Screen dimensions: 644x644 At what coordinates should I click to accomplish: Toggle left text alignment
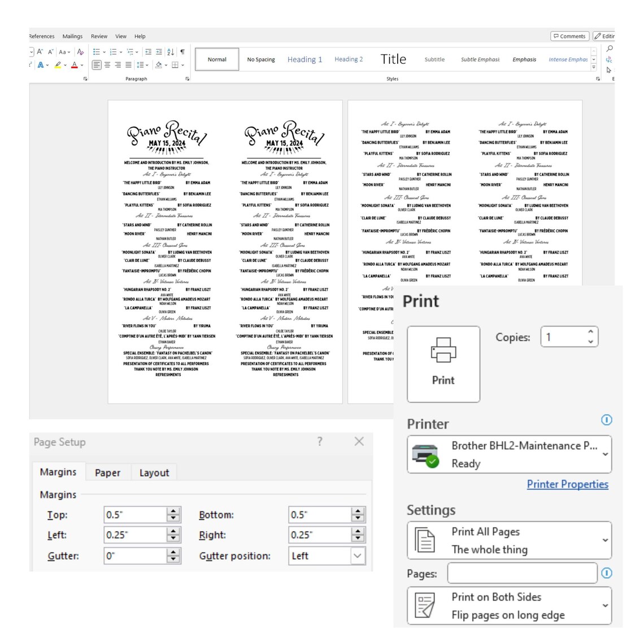pyautogui.click(x=97, y=65)
